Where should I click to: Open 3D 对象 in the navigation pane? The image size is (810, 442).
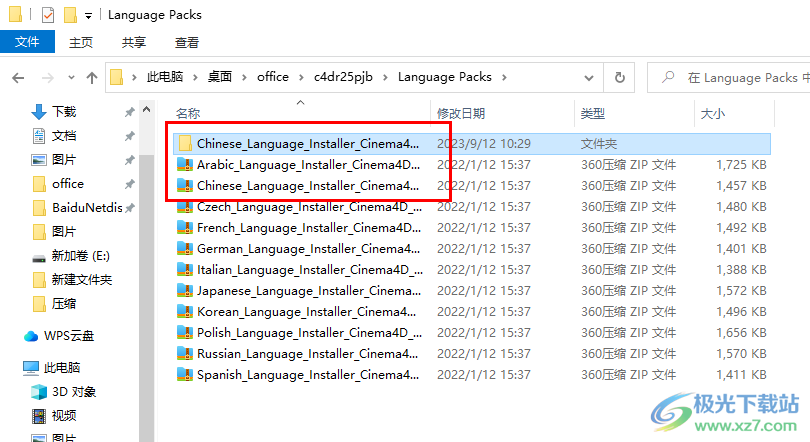[x=74, y=392]
